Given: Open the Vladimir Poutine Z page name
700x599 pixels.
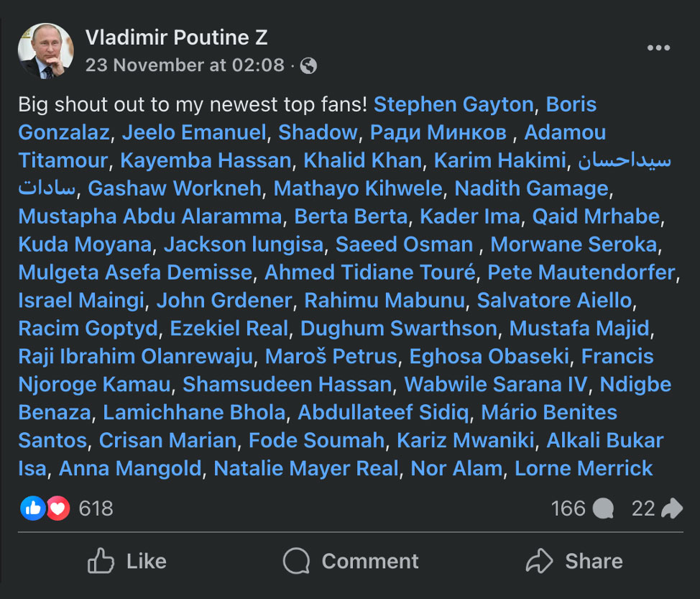Looking at the screenshot, I should click(177, 37).
